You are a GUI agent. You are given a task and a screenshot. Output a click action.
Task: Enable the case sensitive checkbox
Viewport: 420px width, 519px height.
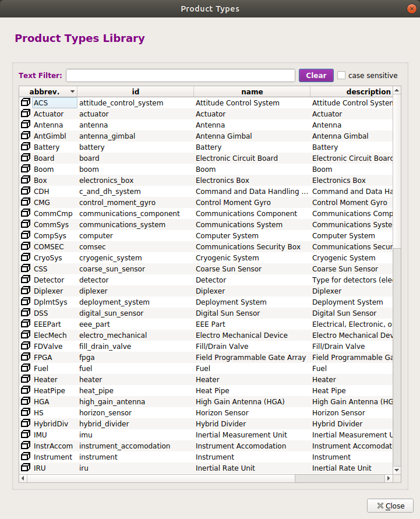(341, 75)
